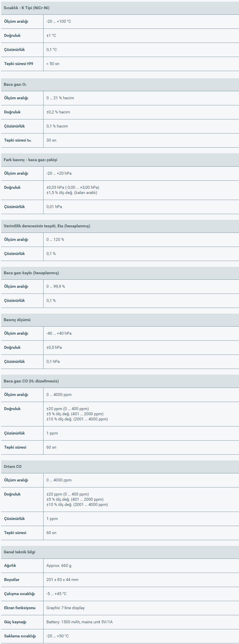
Task: Click the "Ortam CO" section header
Action: pyautogui.click(x=13, y=467)
